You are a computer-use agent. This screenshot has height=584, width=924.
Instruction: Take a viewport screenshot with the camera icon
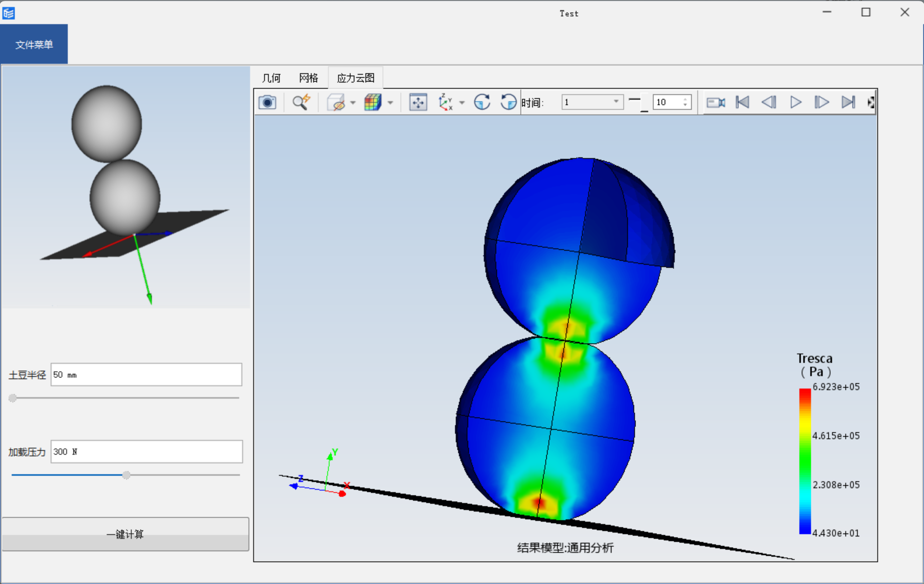point(267,102)
